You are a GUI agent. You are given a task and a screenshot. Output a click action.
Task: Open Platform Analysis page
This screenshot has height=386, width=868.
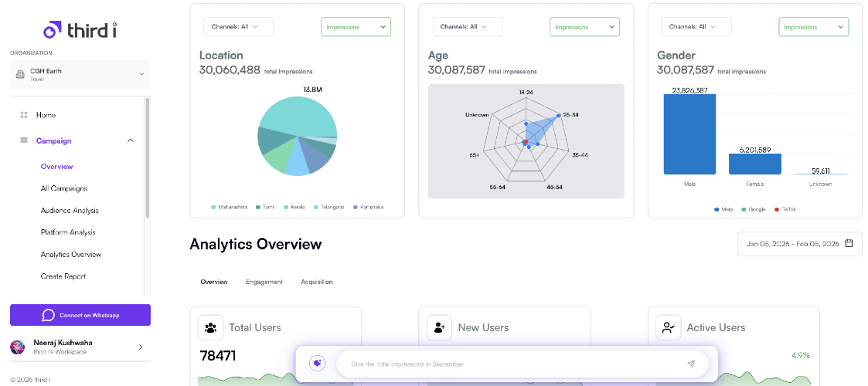point(68,232)
